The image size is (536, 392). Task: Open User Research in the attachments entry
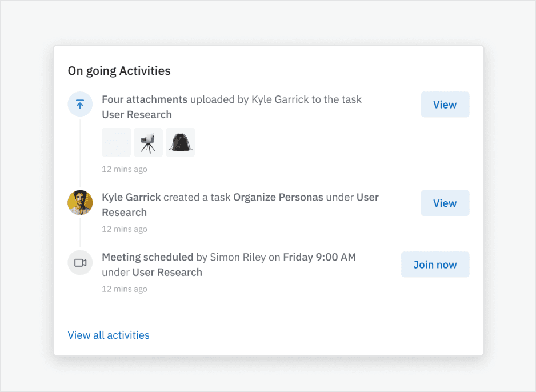point(137,114)
